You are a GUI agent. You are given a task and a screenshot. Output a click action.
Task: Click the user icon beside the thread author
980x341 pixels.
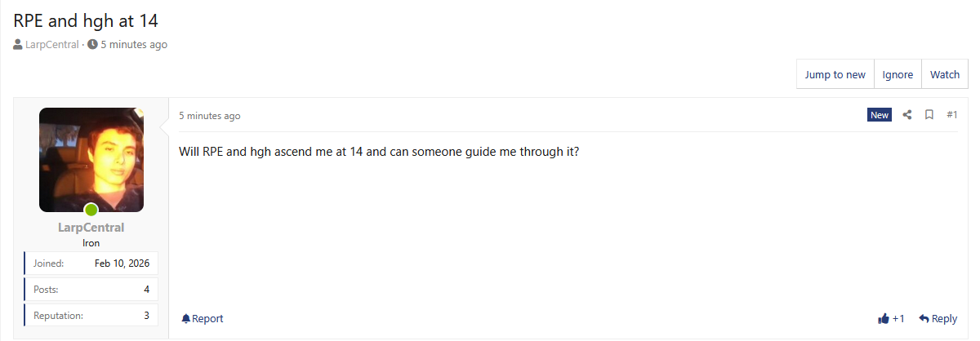tap(18, 45)
